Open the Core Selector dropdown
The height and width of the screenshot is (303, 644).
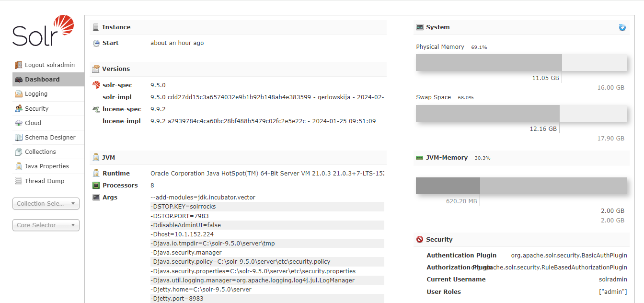[46, 225]
